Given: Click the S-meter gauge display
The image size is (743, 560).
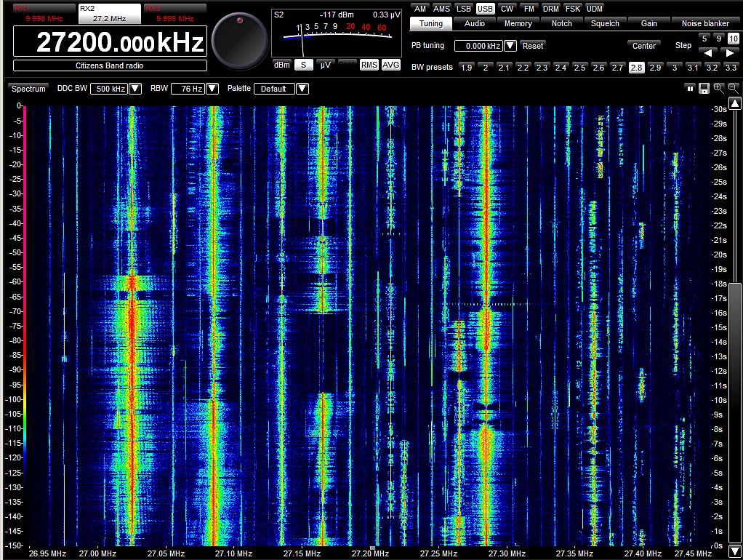Looking at the screenshot, I should pyautogui.click(x=337, y=33).
